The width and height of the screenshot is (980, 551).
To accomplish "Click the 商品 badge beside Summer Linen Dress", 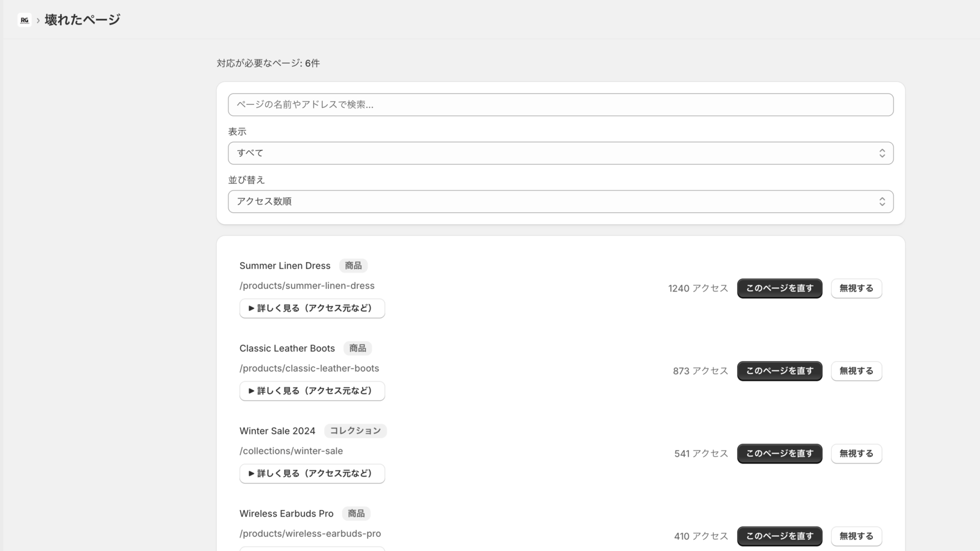I will (353, 266).
